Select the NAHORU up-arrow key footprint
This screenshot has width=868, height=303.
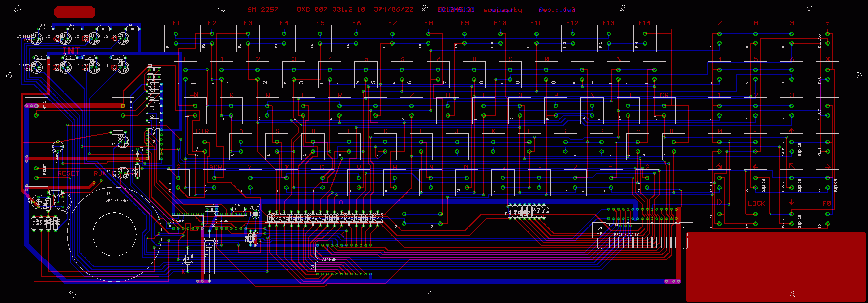[x=791, y=147]
